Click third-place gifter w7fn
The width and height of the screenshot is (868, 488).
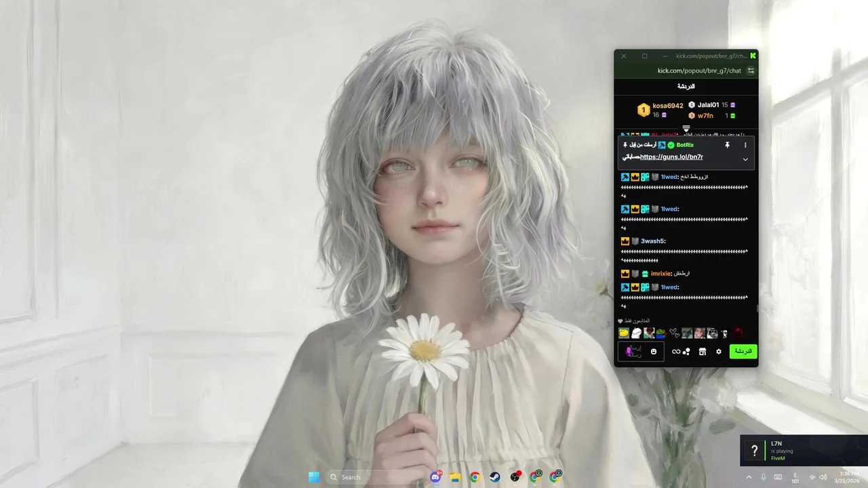click(705, 116)
